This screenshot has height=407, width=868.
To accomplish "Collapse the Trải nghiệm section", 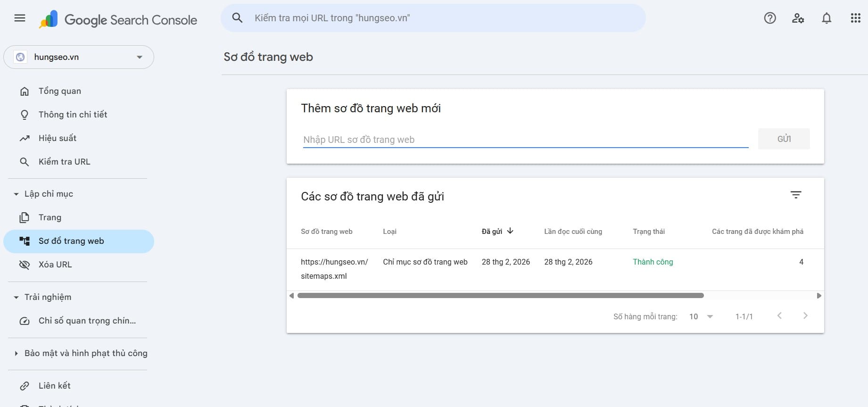I will [x=17, y=297].
